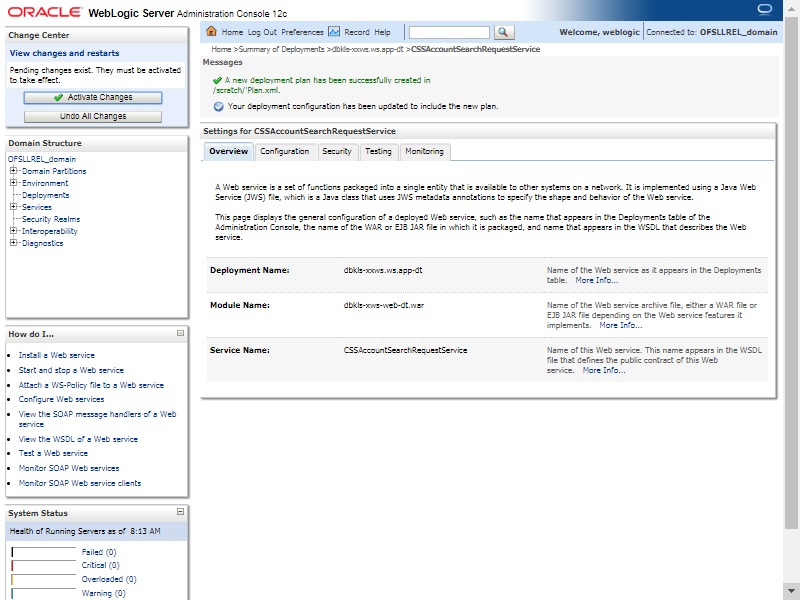Click the Home house icon

pos(211,32)
